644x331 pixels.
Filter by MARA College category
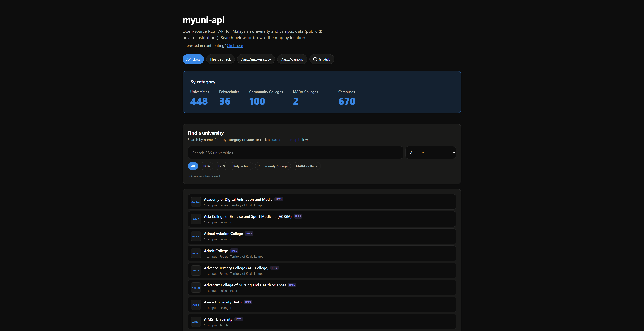pos(307,166)
